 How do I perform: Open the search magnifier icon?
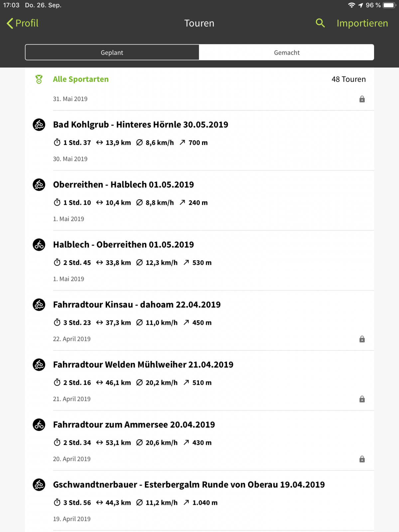click(x=320, y=23)
